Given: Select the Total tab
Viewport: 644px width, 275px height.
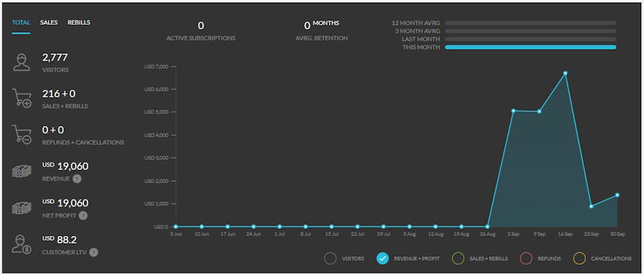Looking at the screenshot, I should pos(21,23).
